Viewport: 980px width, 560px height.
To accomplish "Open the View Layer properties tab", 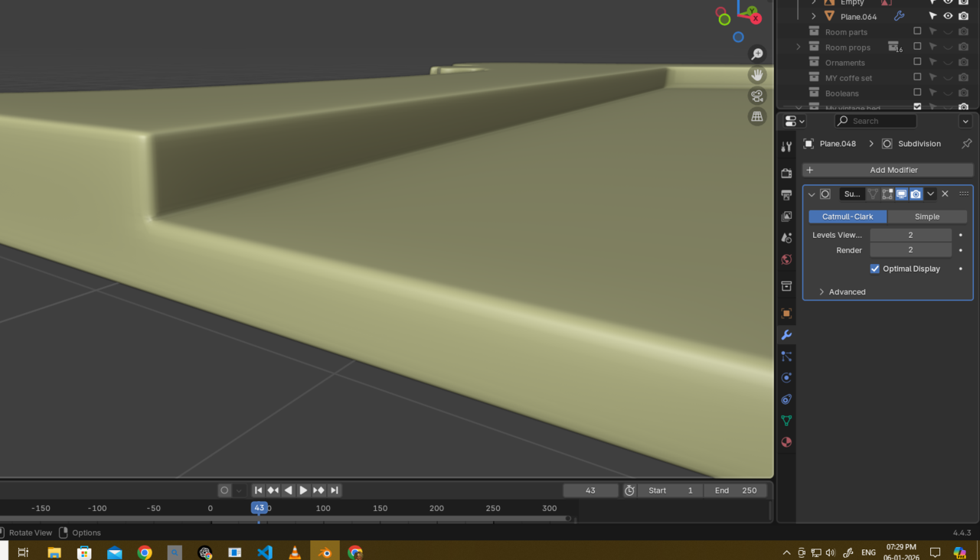I will click(786, 217).
